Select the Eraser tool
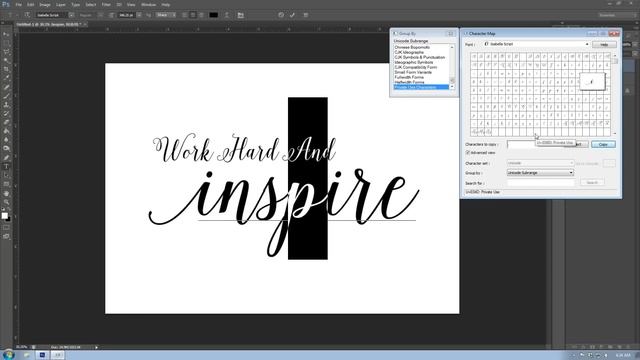640x360 pixels. [6, 122]
